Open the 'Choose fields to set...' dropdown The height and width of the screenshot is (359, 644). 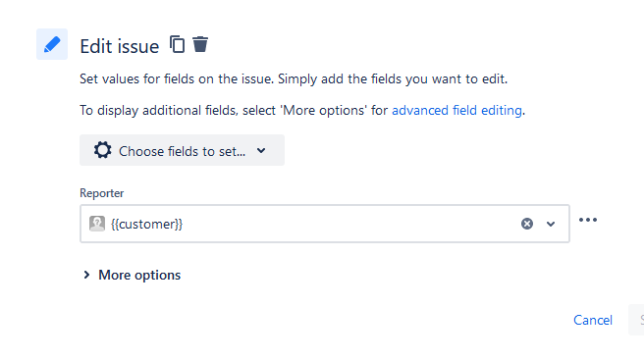[x=182, y=150]
